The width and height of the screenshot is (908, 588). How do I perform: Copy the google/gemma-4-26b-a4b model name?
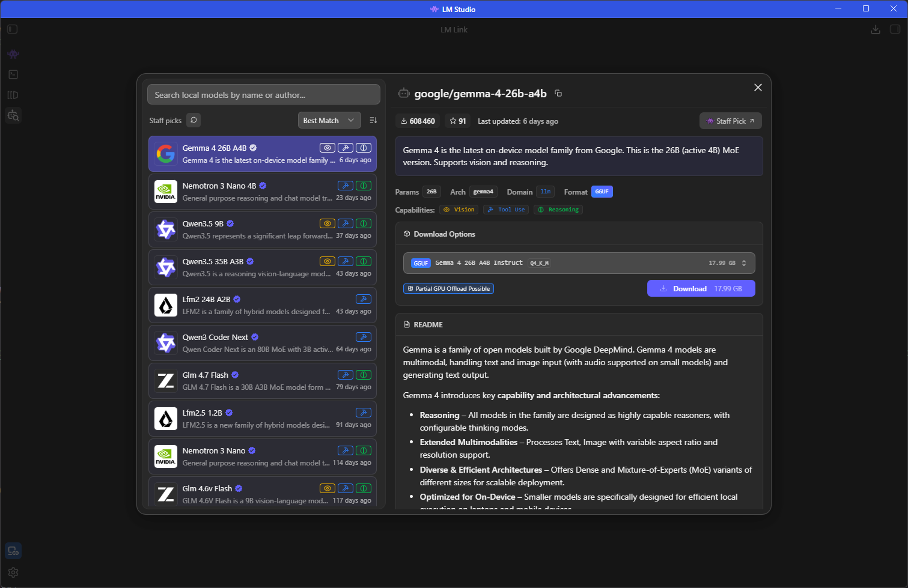558,93
